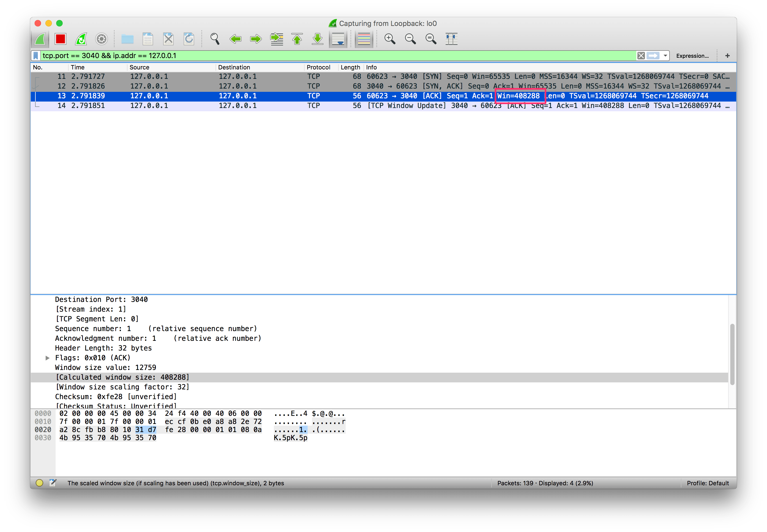Select Checksum: 0xfe28 line

point(379,397)
